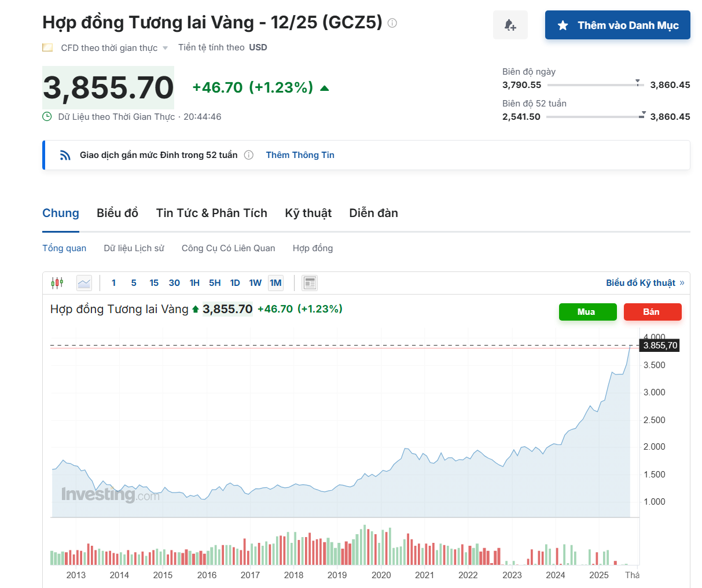Toggle the 1M chart interval
The width and height of the screenshot is (702, 588).
click(x=275, y=283)
